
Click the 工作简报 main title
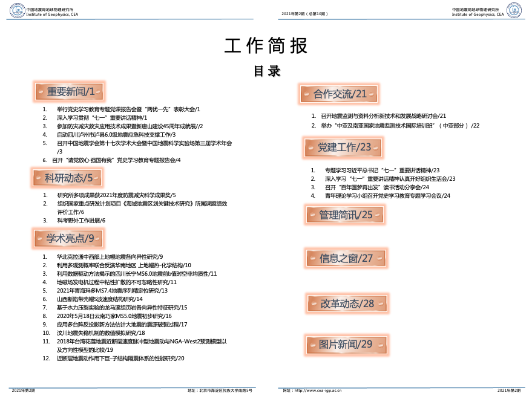266,47
